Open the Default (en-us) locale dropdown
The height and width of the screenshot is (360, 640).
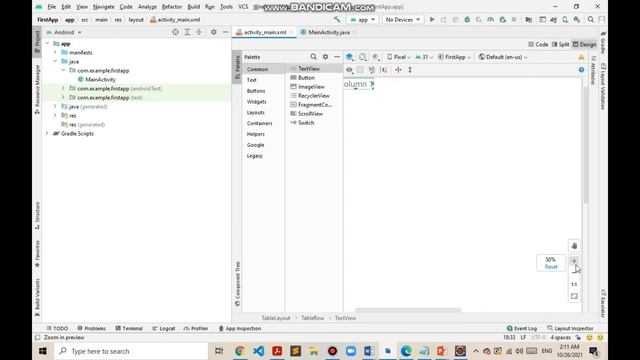point(503,57)
